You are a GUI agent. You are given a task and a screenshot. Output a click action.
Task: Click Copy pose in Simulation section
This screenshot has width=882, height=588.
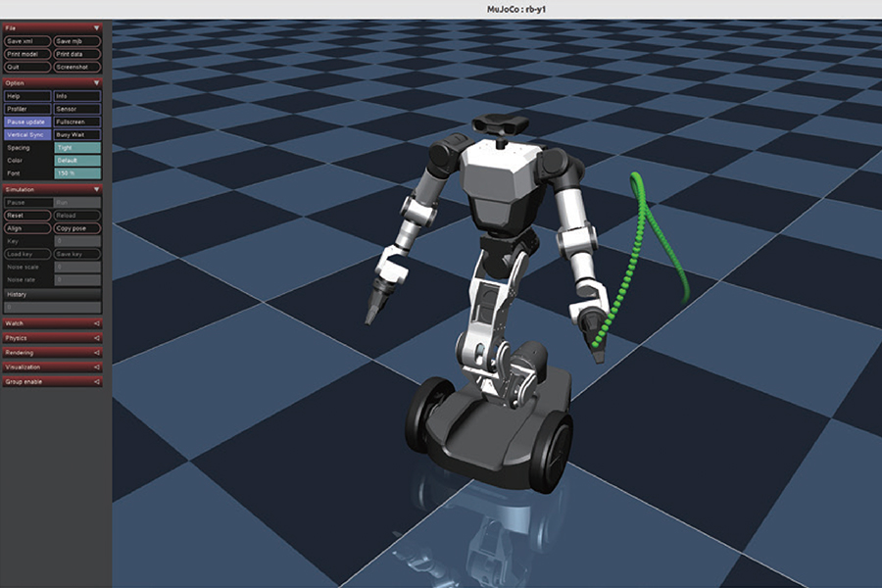[76, 227]
